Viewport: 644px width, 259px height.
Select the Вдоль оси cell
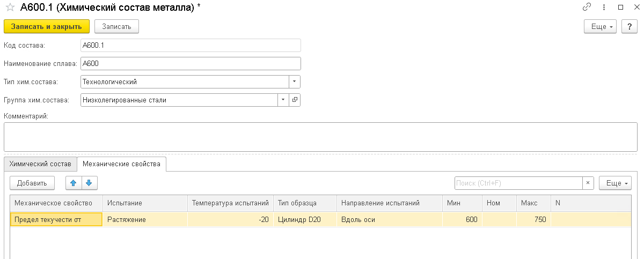(x=390, y=219)
